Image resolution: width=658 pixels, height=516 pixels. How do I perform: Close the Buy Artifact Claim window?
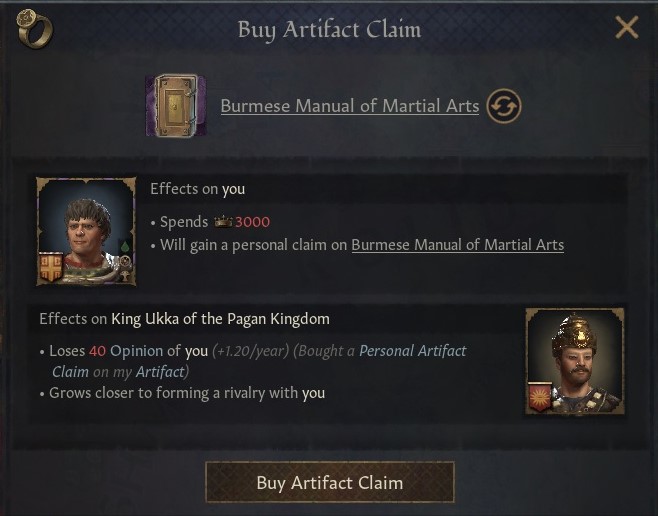click(626, 28)
